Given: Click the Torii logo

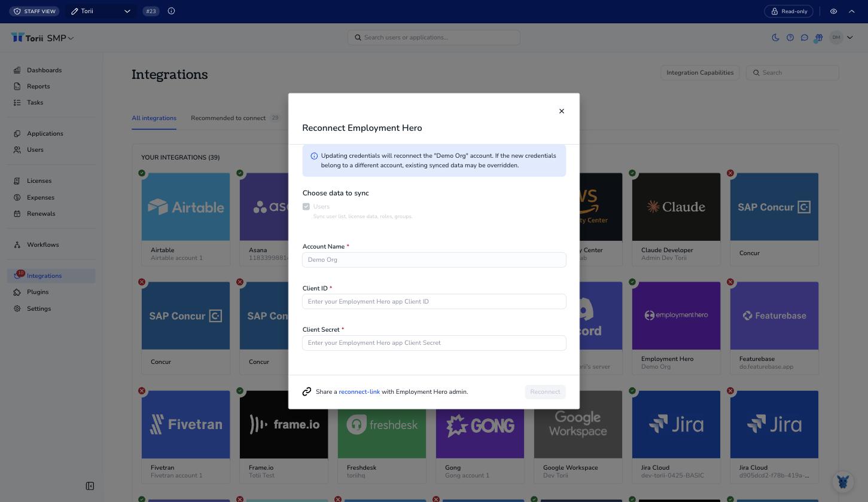Looking at the screenshot, I should (x=27, y=38).
